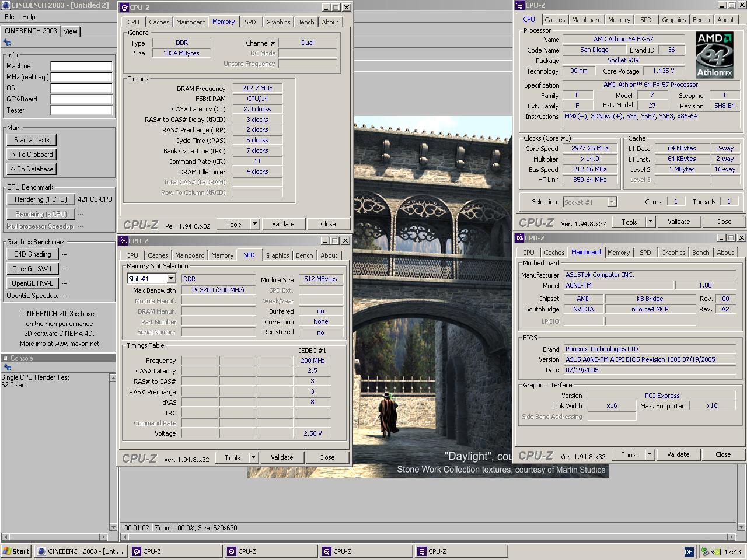Viewport: 747px width, 560px height.
Task: Run Rendering (1 CPU) benchmark
Action: [x=41, y=199]
